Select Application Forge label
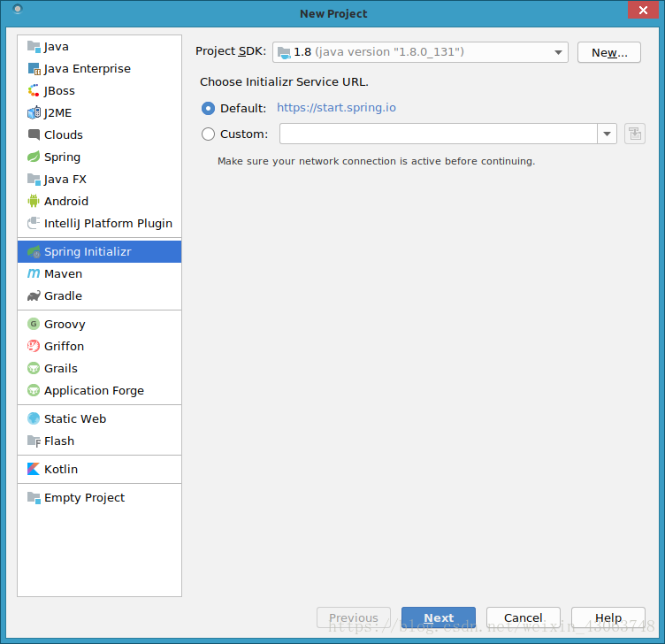The width and height of the screenshot is (665, 644). 94,391
